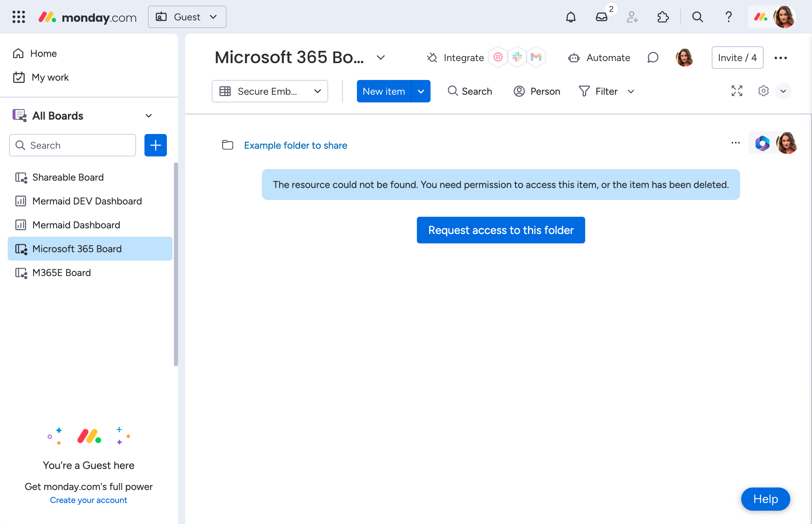812x524 pixels.
Task: Request access to this folder
Action: 501,230
